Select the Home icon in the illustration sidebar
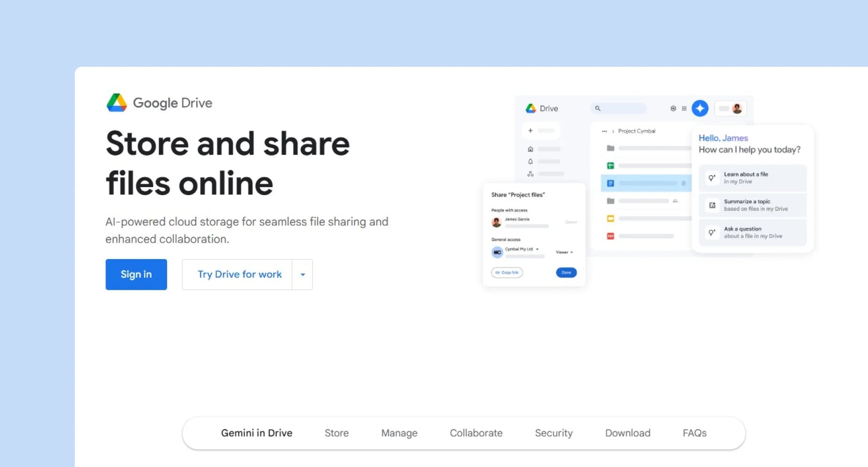The width and height of the screenshot is (868, 467). point(530,149)
